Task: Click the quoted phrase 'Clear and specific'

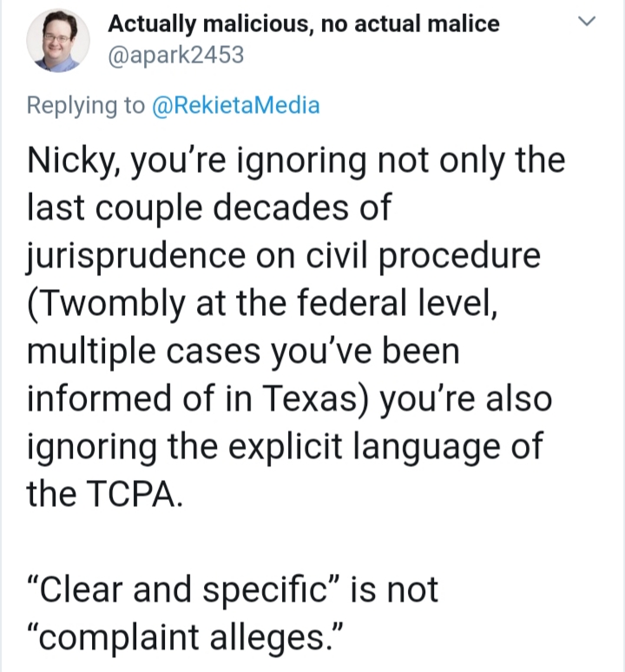Action: 183,589
